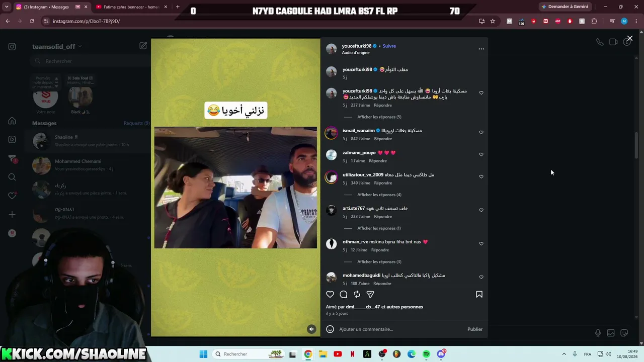
Task: Show the 1 reply under arti.ste767's comment
Action: [x=379, y=228]
